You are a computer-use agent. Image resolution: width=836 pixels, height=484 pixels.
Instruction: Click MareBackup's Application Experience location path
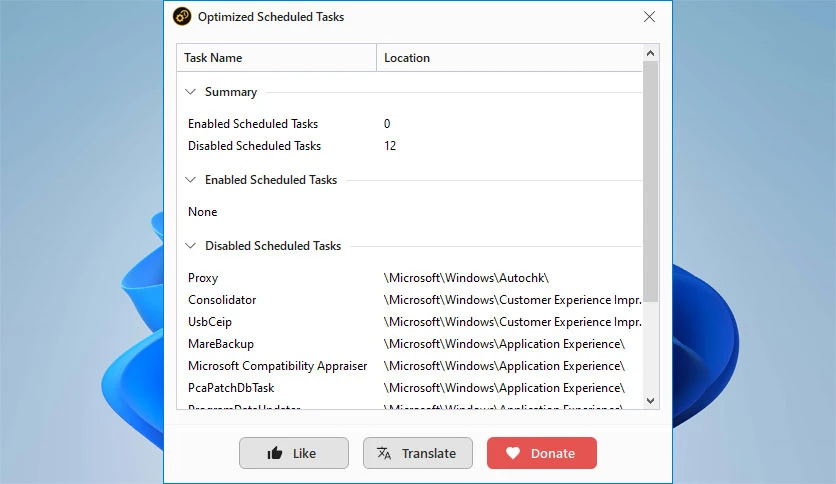pos(504,344)
